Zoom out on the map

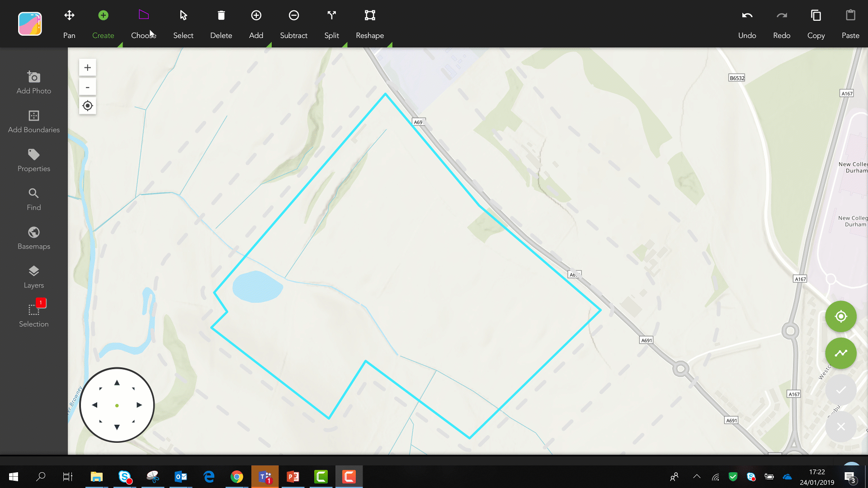click(88, 87)
